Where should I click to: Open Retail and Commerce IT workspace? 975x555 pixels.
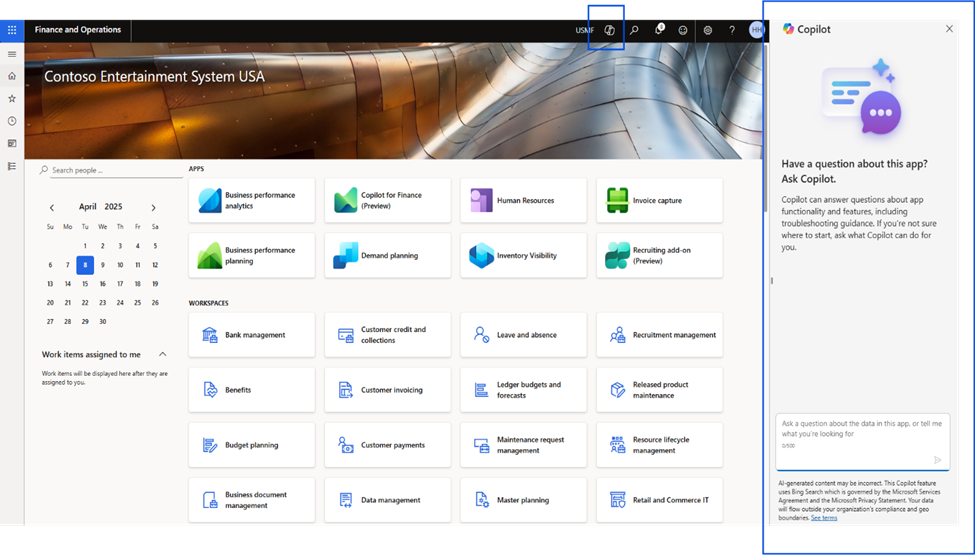coord(660,500)
